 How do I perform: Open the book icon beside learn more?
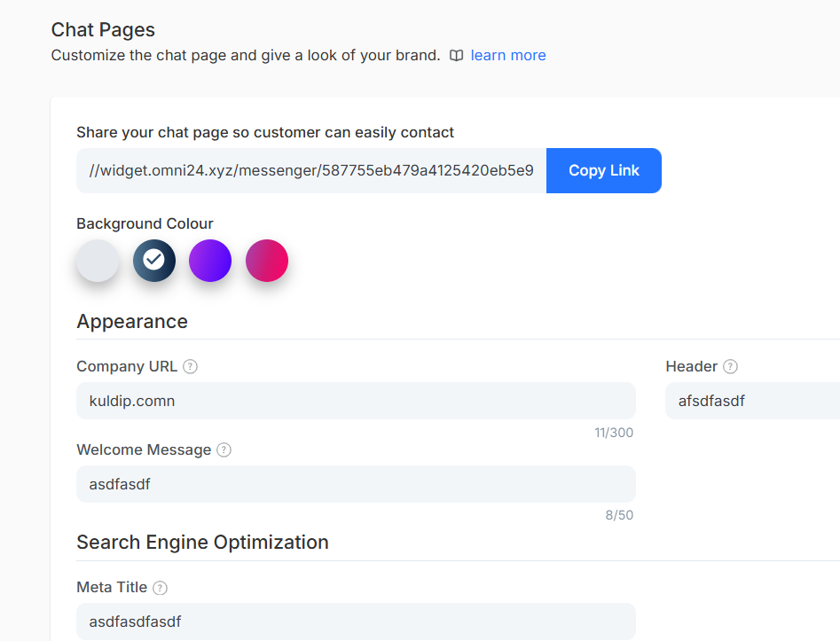[x=456, y=56]
